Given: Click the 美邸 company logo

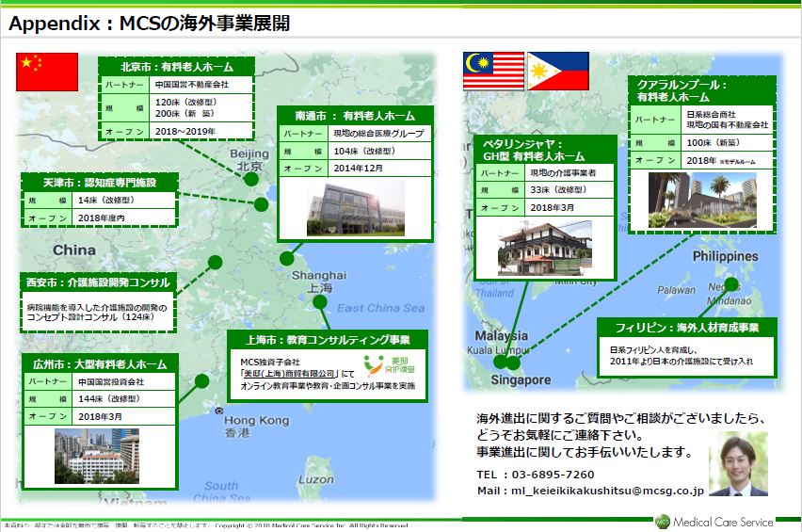Looking at the screenshot, I should pyautogui.click(x=390, y=365).
